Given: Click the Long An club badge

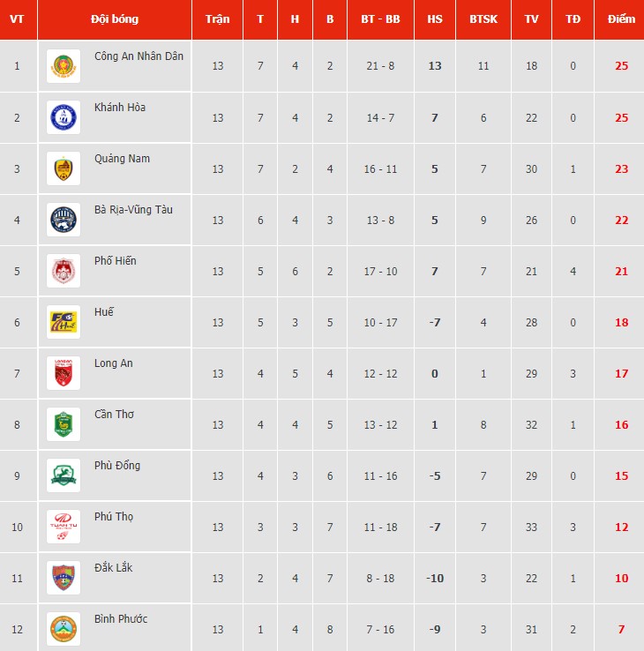Looking at the screenshot, I should tap(64, 373).
